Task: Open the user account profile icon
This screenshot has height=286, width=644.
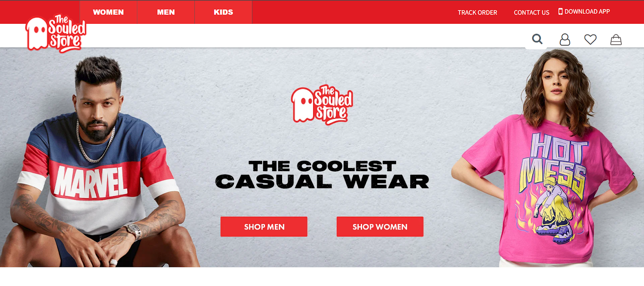Action: 565,39
